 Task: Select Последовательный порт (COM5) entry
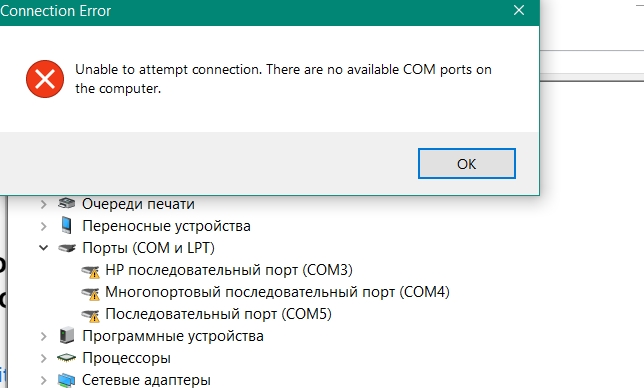tap(218, 314)
